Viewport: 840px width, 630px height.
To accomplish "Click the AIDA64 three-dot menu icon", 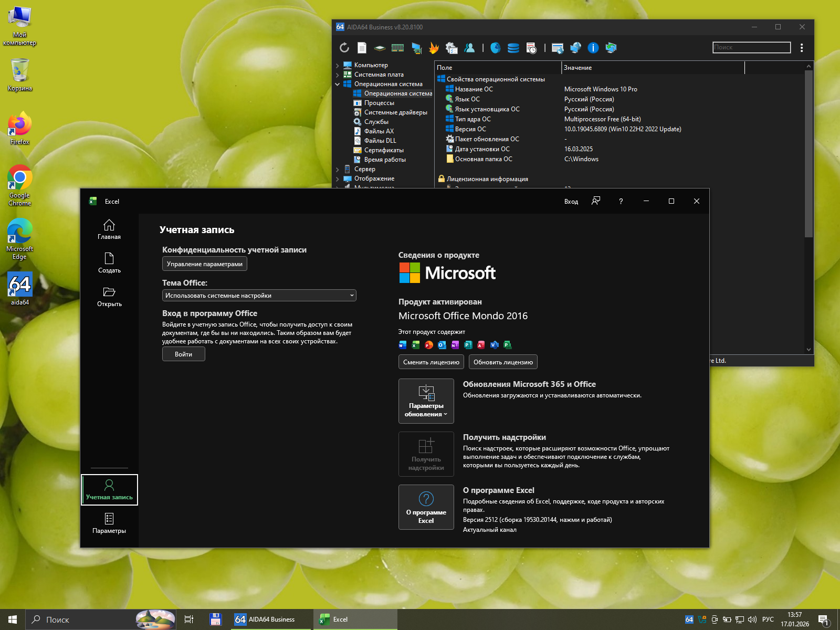I will (802, 48).
